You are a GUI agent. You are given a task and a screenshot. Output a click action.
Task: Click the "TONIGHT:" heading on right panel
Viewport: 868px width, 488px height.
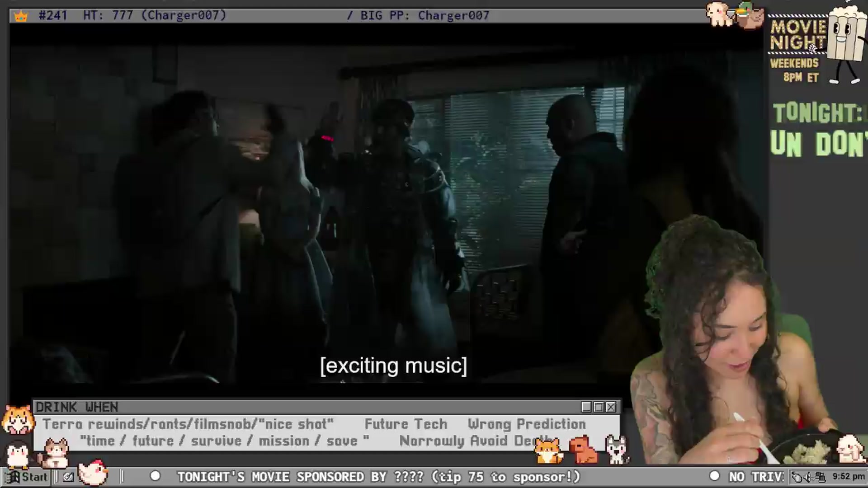point(818,113)
